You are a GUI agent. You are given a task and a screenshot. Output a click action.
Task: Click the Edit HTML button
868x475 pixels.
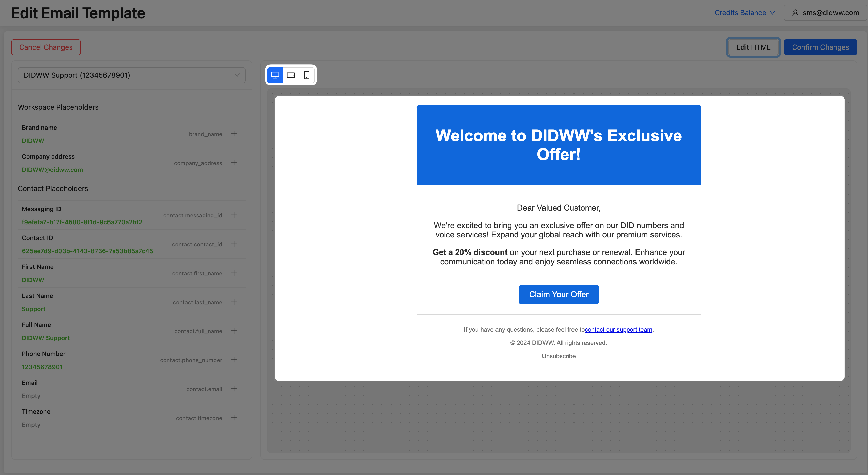[x=753, y=47]
